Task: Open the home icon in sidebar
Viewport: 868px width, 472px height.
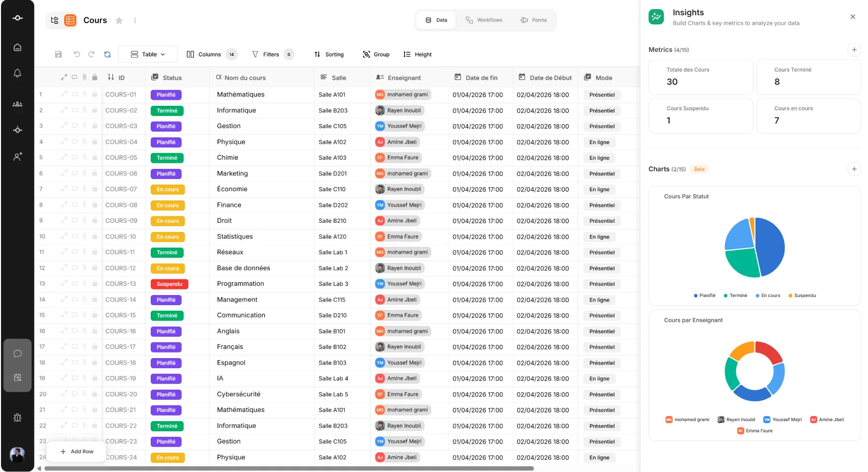Action: (17, 47)
